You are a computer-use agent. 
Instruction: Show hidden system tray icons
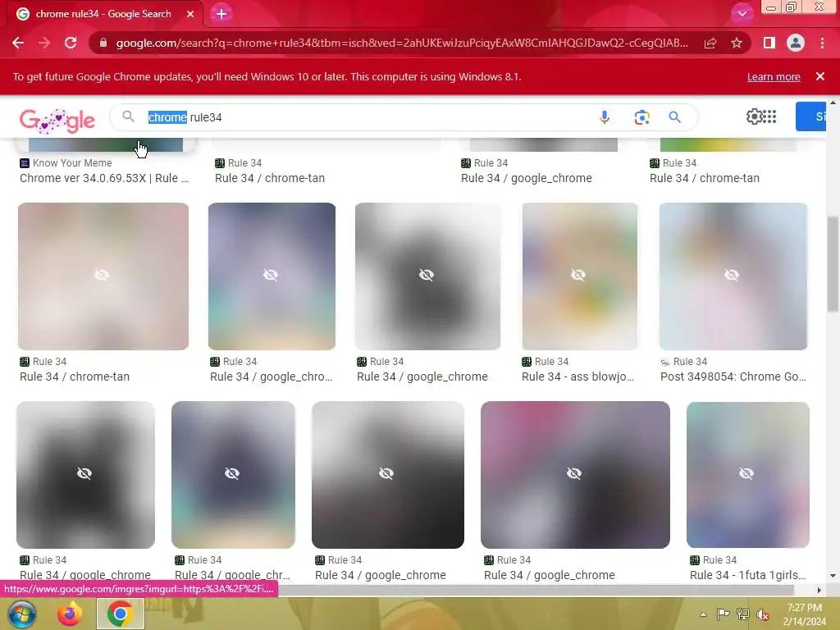[x=703, y=614]
